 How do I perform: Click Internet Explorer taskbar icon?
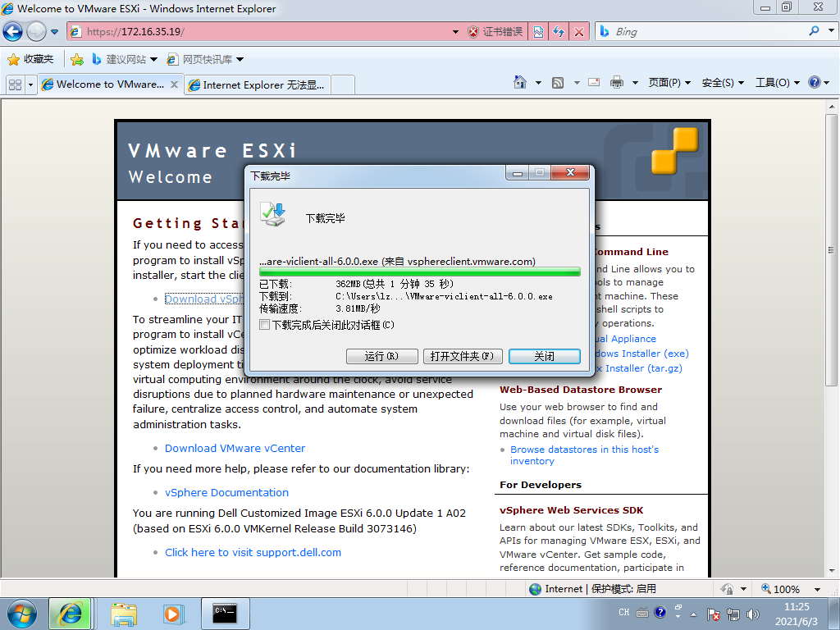click(71, 614)
